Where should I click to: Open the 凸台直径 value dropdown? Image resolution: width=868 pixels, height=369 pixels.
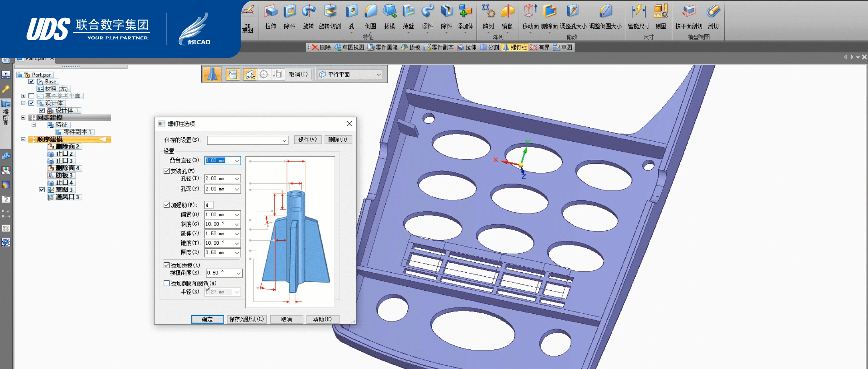click(237, 161)
